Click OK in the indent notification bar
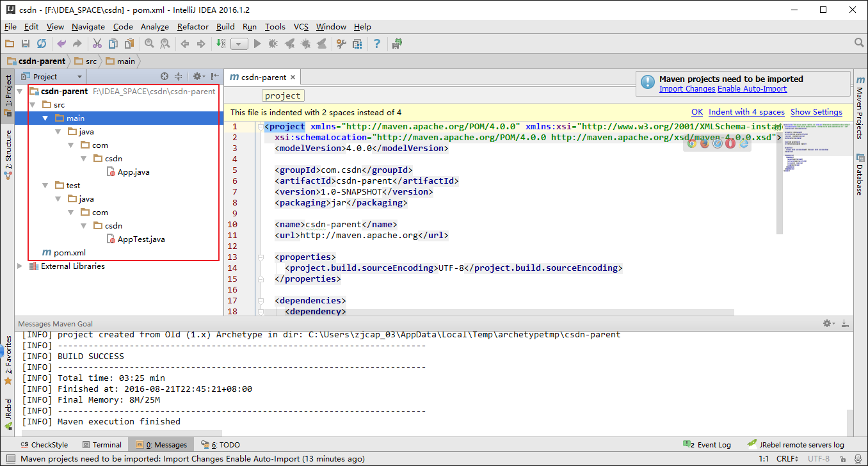The image size is (868, 466). (697, 112)
